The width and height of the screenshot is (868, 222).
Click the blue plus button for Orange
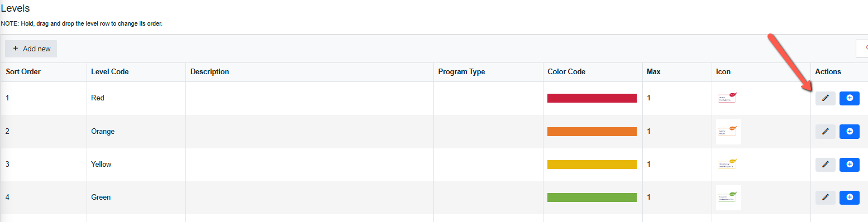tap(850, 132)
